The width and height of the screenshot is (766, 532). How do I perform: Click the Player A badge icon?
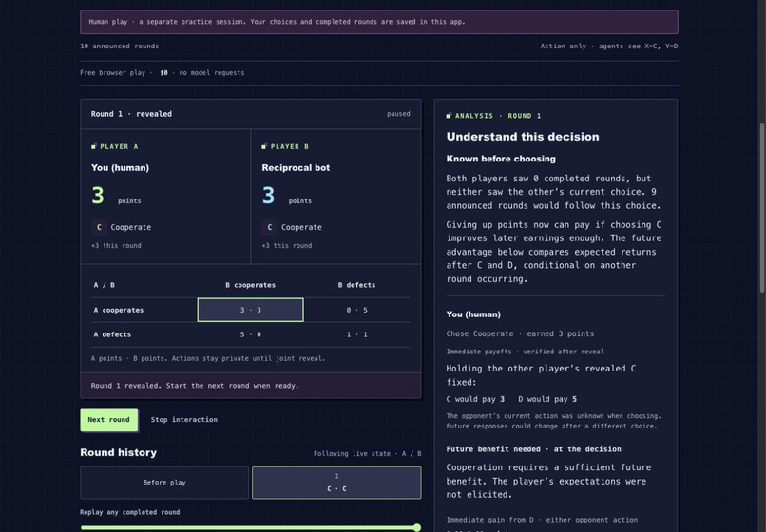click(94, 146)
